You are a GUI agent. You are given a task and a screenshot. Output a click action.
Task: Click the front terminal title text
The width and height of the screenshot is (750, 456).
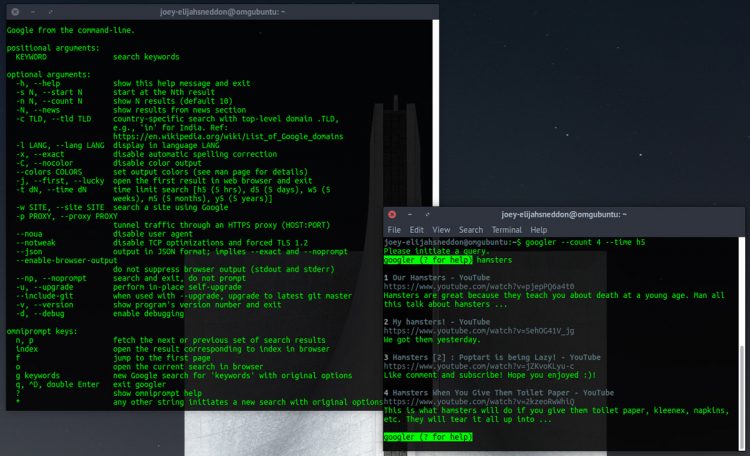[x=564, y=214]
